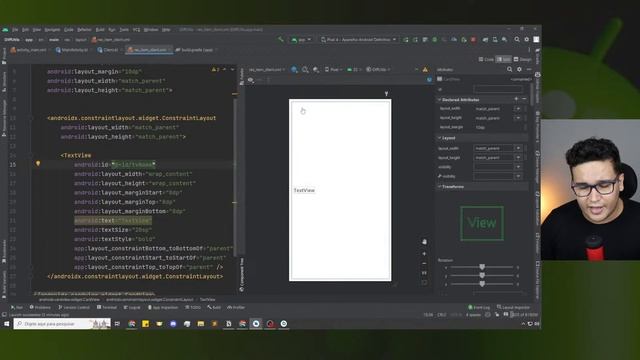Image resolution: width=640 pixels, height=360 pixels.
Task: Open the Chrome icon in Windows taskbar
Action: 132,324
